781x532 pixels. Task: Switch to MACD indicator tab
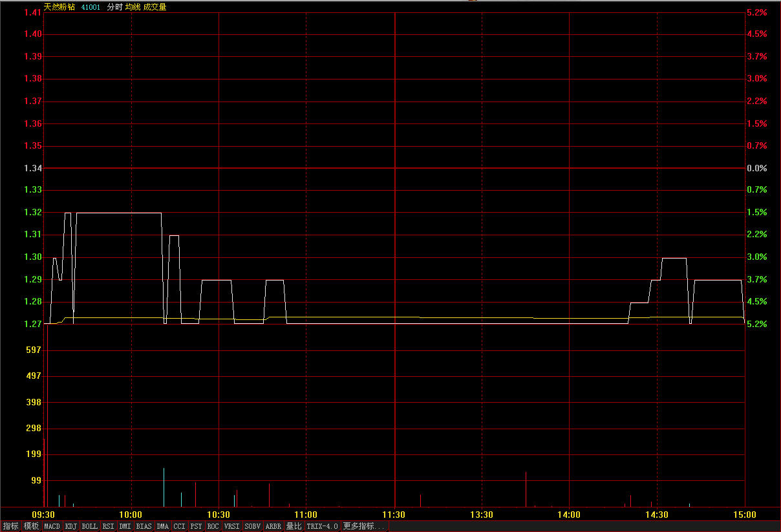pos(52,526)
